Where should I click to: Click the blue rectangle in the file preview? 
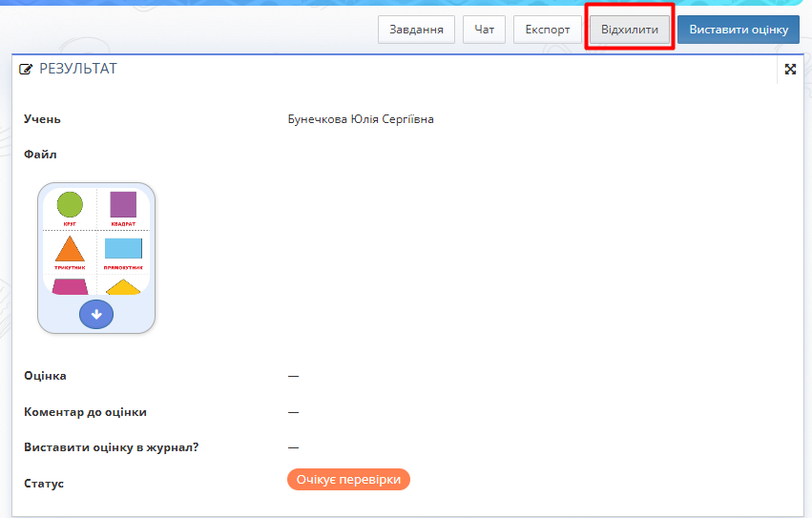click(123, 249)
